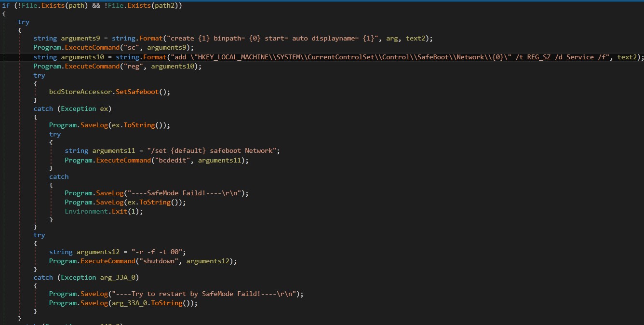Click ExecuteCommand on the "shutdown" line

107,261
